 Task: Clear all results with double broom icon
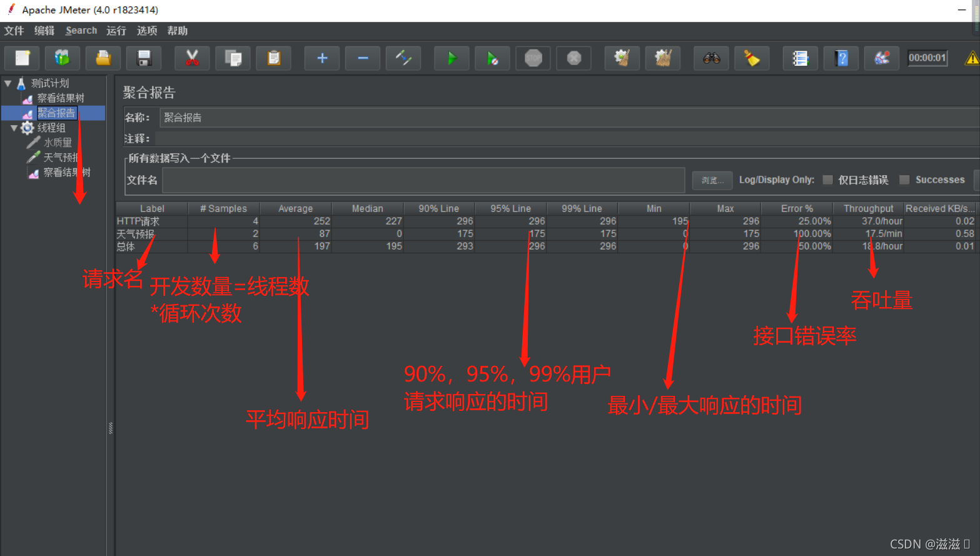click(x=662, y=58)
